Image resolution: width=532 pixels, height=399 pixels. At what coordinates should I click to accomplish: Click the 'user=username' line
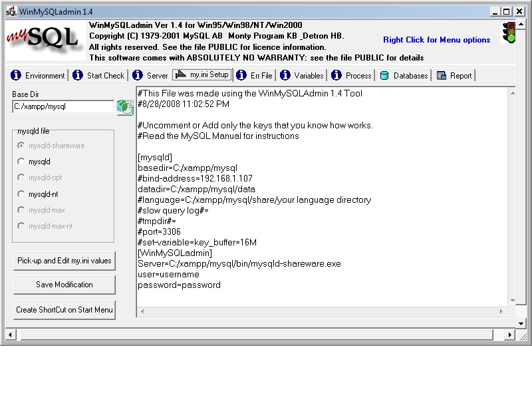[x=168, y=275]
